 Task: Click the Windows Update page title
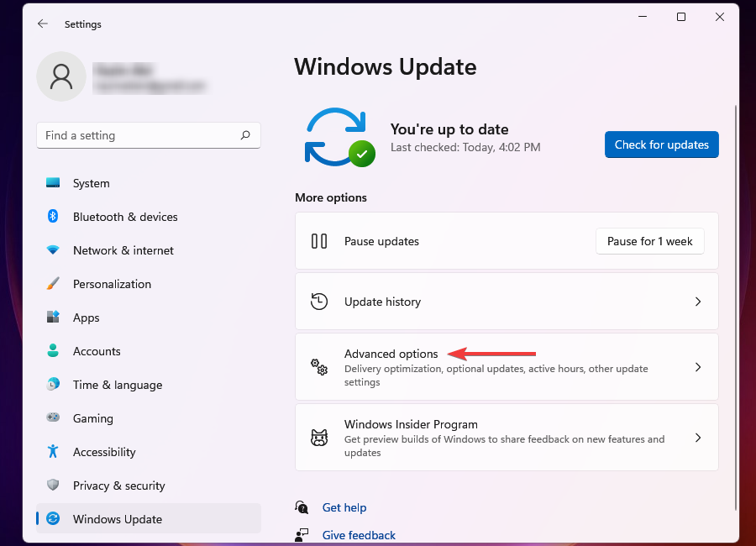[386, 66]
